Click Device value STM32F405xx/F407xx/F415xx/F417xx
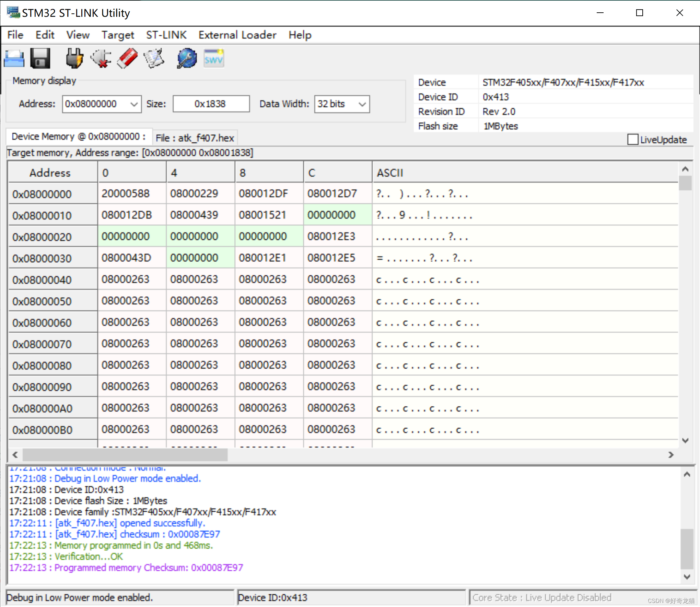The height and width of the screenshot is (607, 700). tap(563, 82)
